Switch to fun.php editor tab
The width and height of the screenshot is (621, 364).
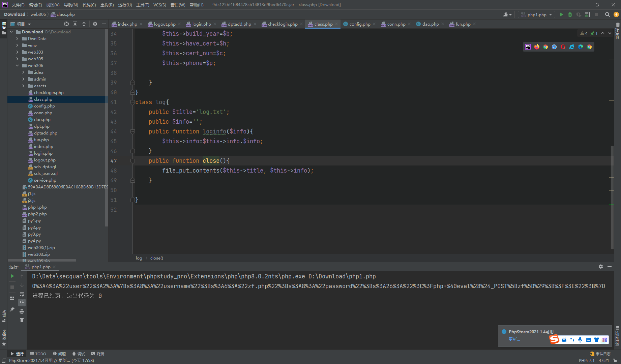coord(463,24)
